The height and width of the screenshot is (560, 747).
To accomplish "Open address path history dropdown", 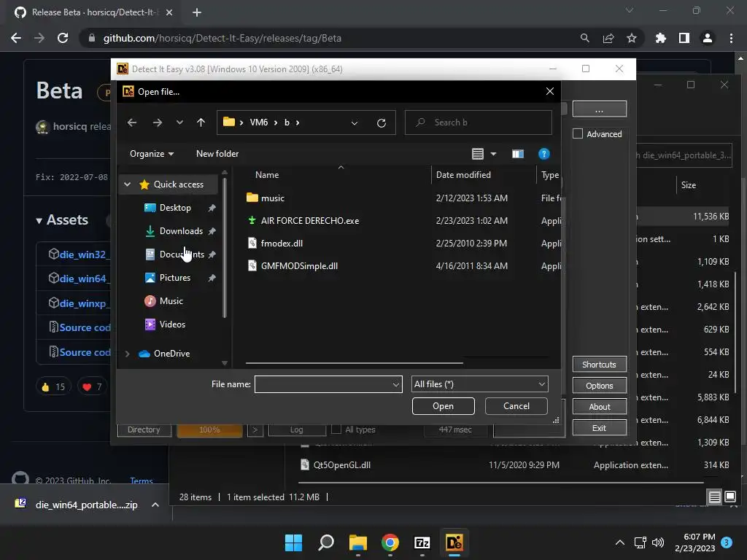I will [x=355, y=122].
